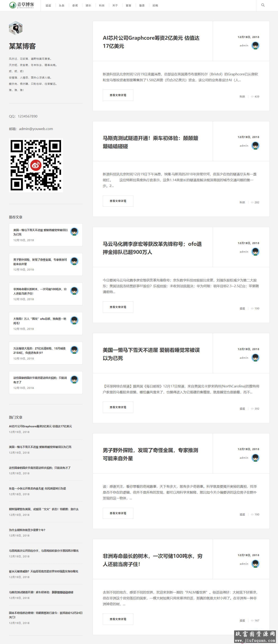Click admin avatar on the 美国一懒马 main article
Screen dimensions: 278x644
255,358
